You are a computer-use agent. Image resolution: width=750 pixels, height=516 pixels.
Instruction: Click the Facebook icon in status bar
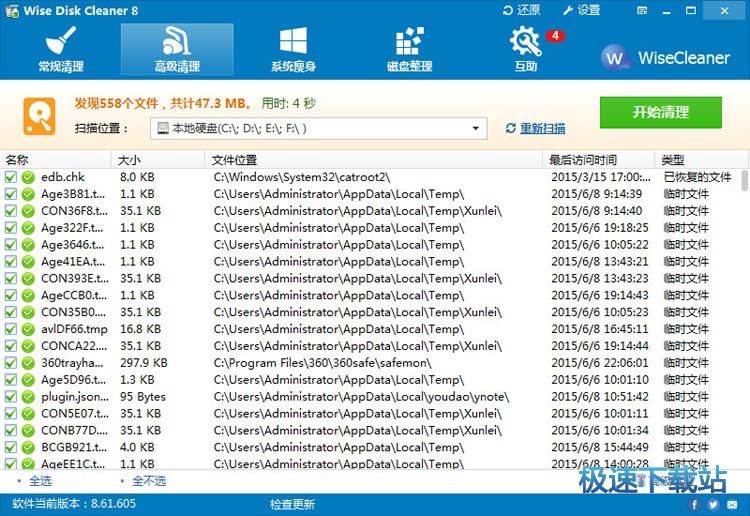tap(694, 505)
